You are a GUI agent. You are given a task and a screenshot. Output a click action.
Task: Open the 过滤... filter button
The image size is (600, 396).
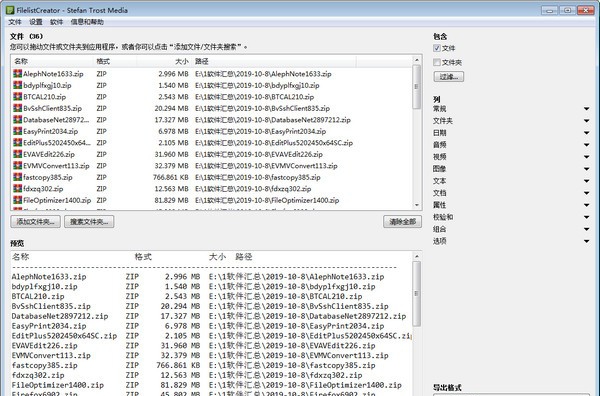click(x=448, y=77)
